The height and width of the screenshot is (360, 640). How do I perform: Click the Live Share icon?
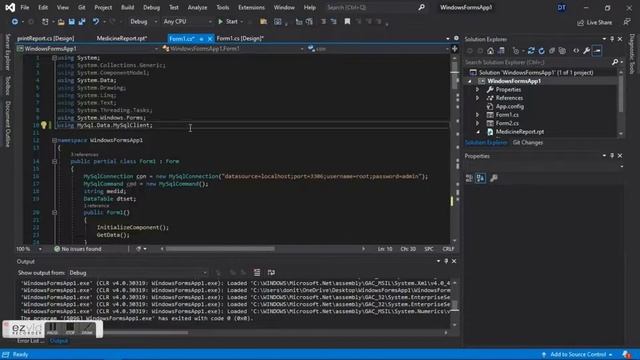tap(594, 22)
